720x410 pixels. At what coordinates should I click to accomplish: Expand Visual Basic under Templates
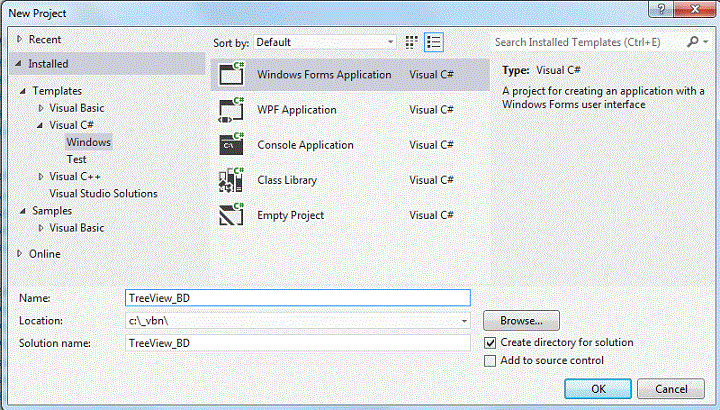[x=41, y=108]
